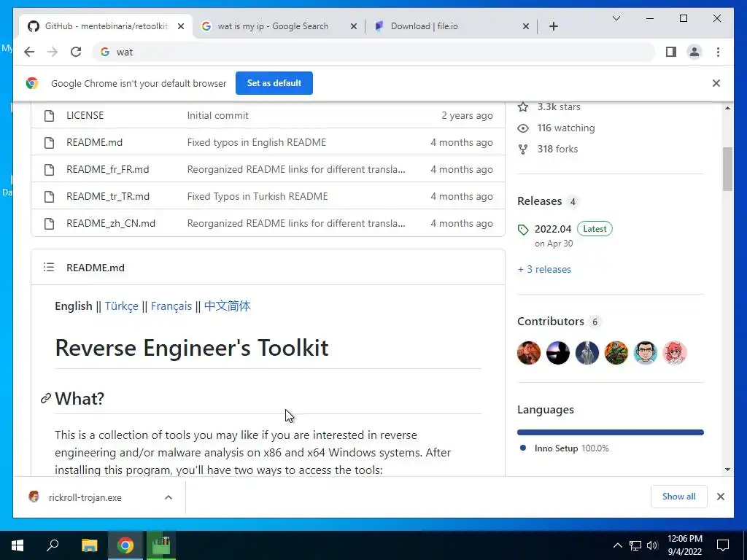Dismiss the default browser infobar
The height and width of the screenshot is (560, 747).
[716, 83]
